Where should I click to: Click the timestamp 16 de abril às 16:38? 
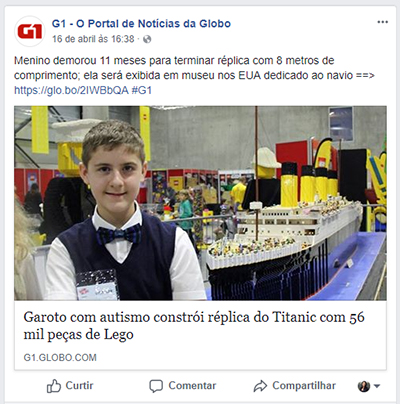tap(93, 39)
